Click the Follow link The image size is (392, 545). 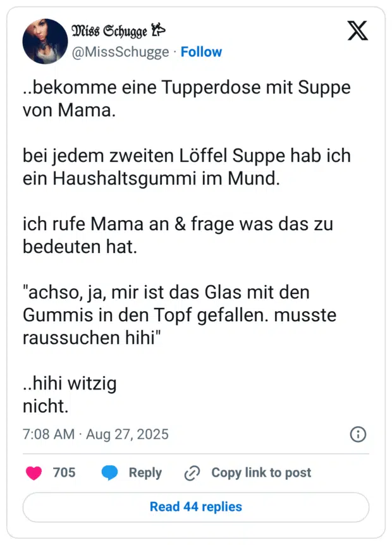(201, 52)
